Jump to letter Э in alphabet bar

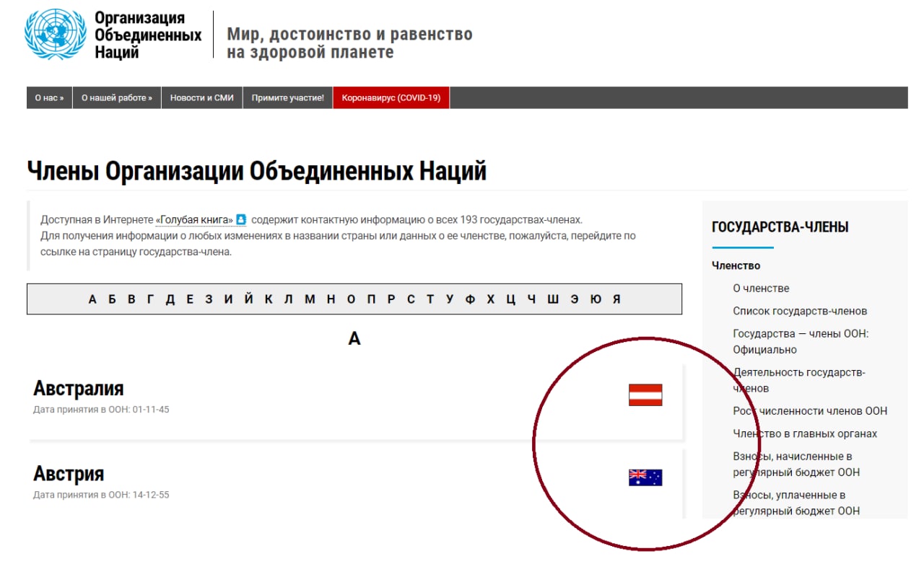click(x=575, y=299)
